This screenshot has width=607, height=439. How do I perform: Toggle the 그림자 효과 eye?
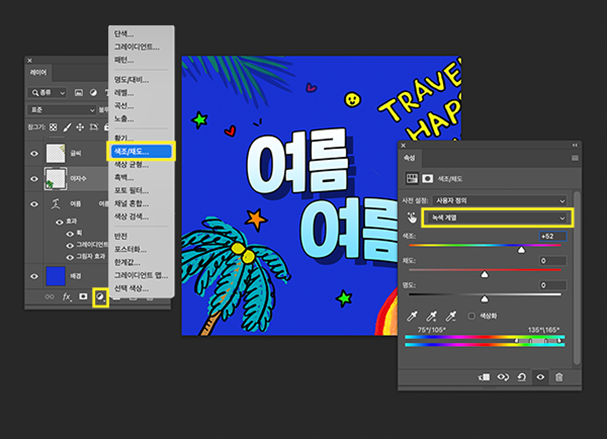[70, 257]
